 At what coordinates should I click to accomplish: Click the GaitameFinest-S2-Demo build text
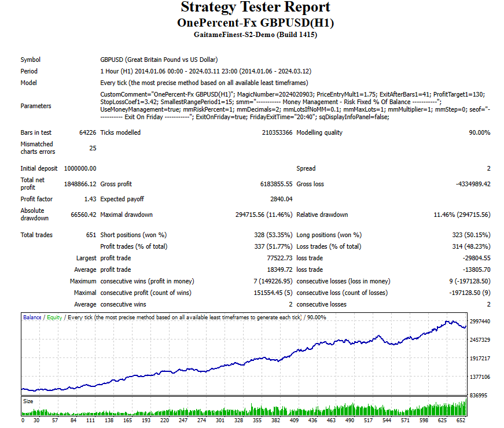pos(255,35)
